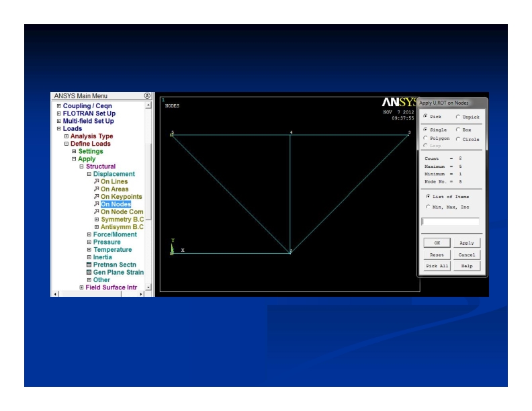This screenshot has width=532, height=411.
Task: Choose Box selection mode
Action: tap(459, 130)
